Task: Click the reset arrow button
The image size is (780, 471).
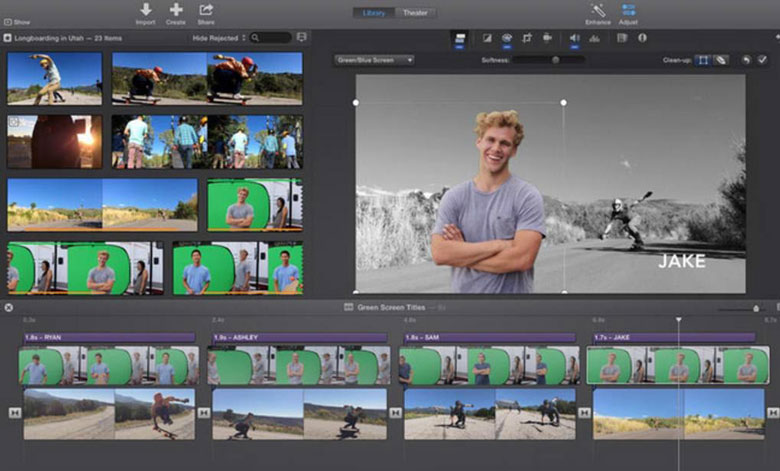Action: click(x=746, y=60)
